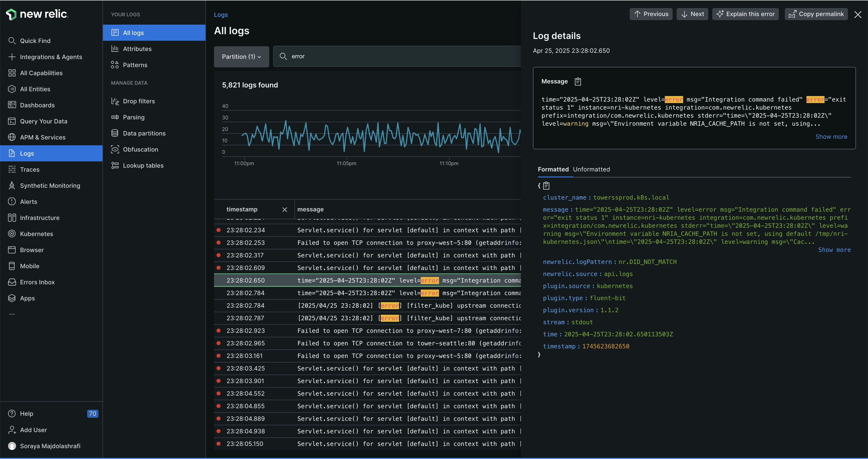Image resolution: width=868 pixels, height=459 pixels.
Task: Open Obfuscation settings
Action: coord(140,149)
